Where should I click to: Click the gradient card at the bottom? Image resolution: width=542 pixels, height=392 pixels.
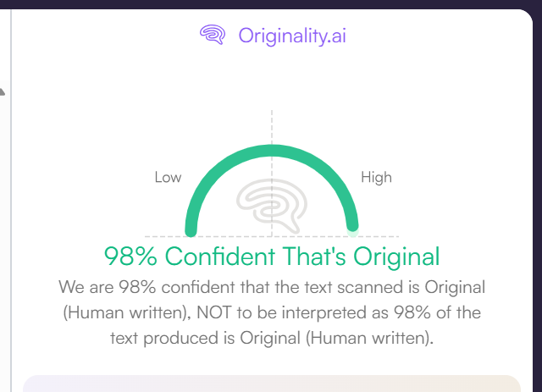coord(272,383)
